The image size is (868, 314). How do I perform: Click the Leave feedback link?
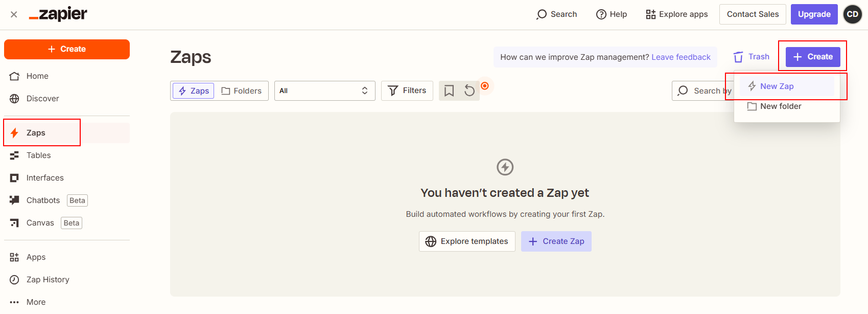681,57
